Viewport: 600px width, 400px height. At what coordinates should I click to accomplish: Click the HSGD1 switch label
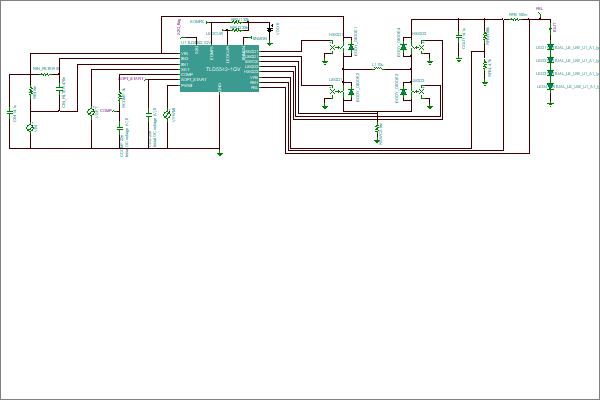pyautogui.click(x=335, y=35)
